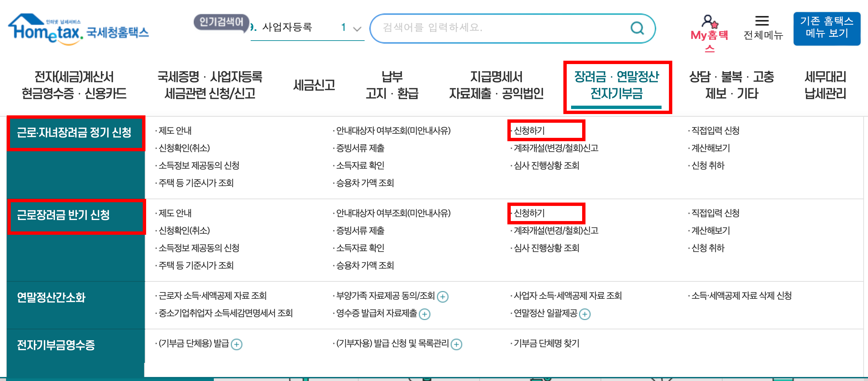Expand plus icon next to (기부자용) 발급 신청
This screenshot has width=868, height=381.
(x=456, y=344)
